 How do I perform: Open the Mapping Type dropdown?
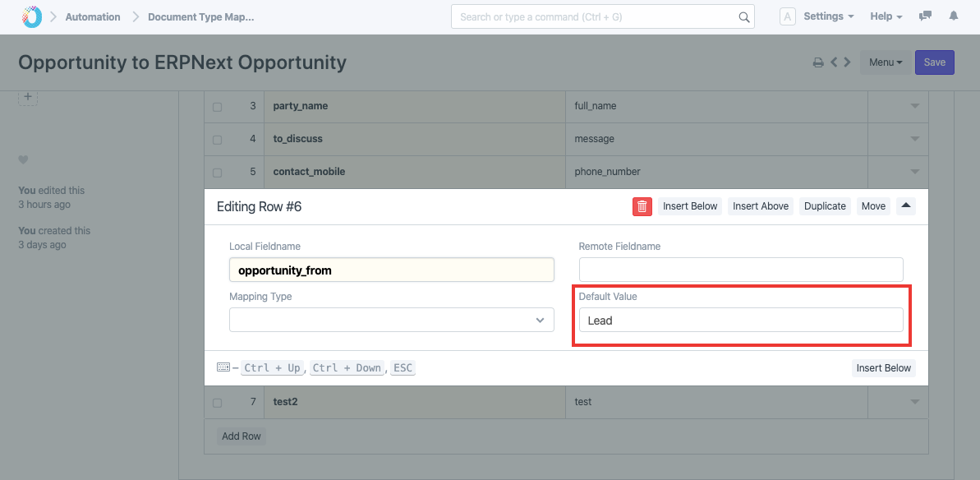392,320
